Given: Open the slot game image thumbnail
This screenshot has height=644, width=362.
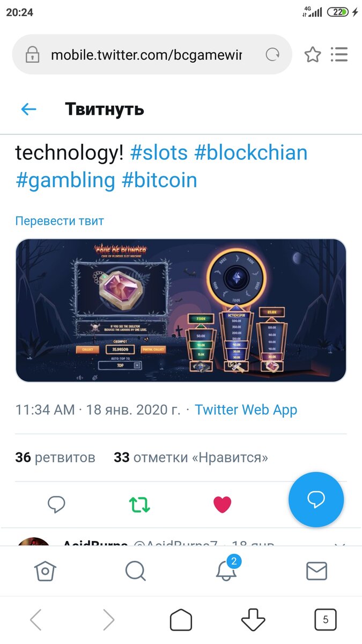Looking at the screenshot, I should pyautogui.click(x=181, y=310).
